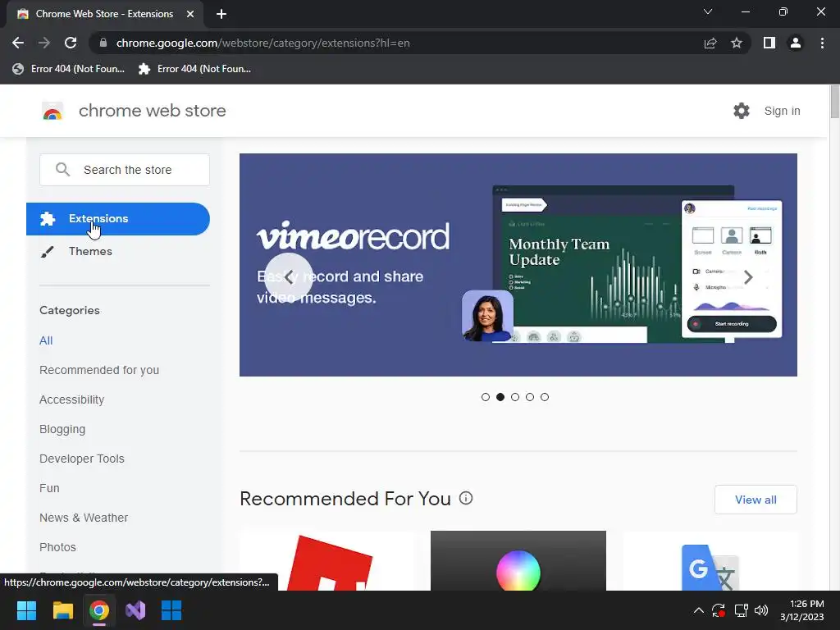Image resolution: width=840 pixels, height=630 pixels.
Task: Click the Recommended For You info icon
Action: coord(466,498)
